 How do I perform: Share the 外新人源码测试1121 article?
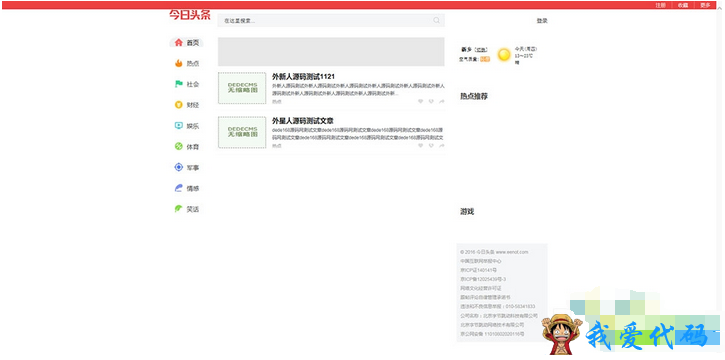(442, 101)
